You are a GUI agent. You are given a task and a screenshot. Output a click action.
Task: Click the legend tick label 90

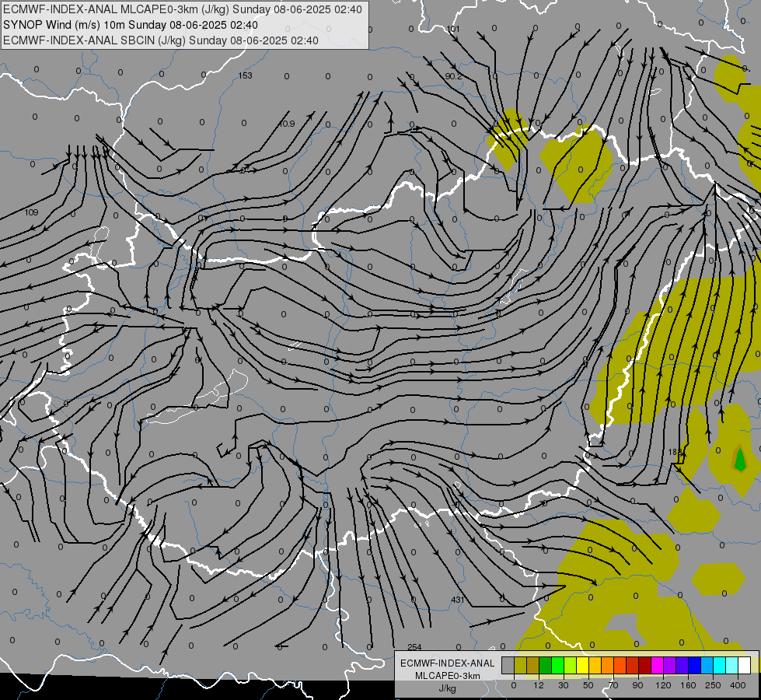(637, 685)
